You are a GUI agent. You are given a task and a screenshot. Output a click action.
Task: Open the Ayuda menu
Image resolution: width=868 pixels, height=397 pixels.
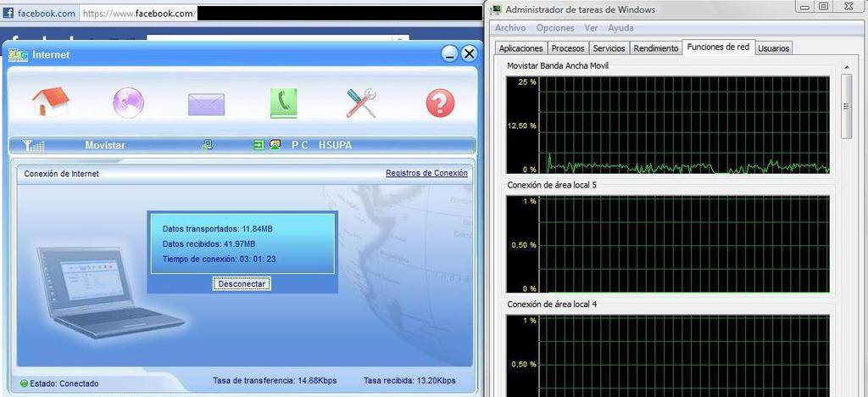[620, 28]
